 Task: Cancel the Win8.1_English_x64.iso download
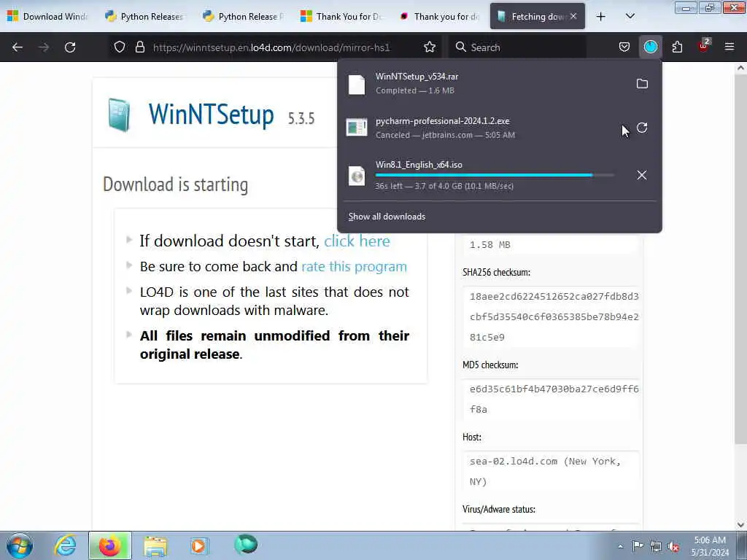click(x=642, y=175)
